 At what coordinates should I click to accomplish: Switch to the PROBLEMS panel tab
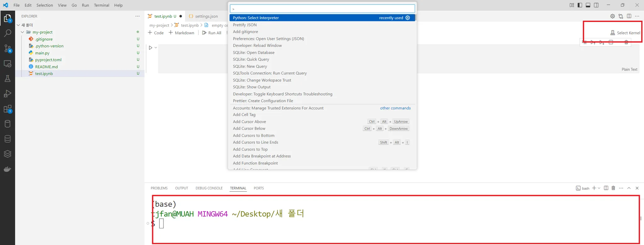(x=159, y=188)
